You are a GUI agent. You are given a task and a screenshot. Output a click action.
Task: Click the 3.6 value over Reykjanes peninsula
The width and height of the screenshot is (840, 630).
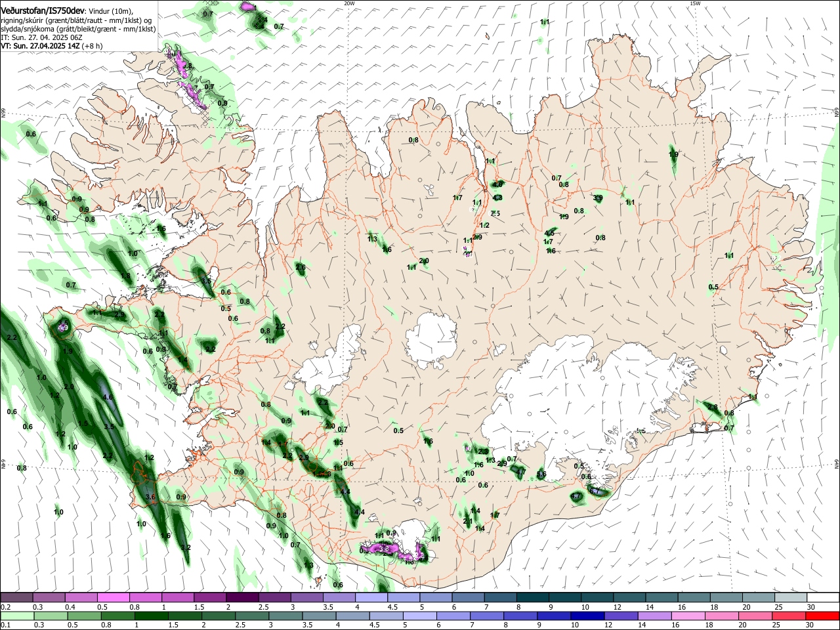[150, 497]
